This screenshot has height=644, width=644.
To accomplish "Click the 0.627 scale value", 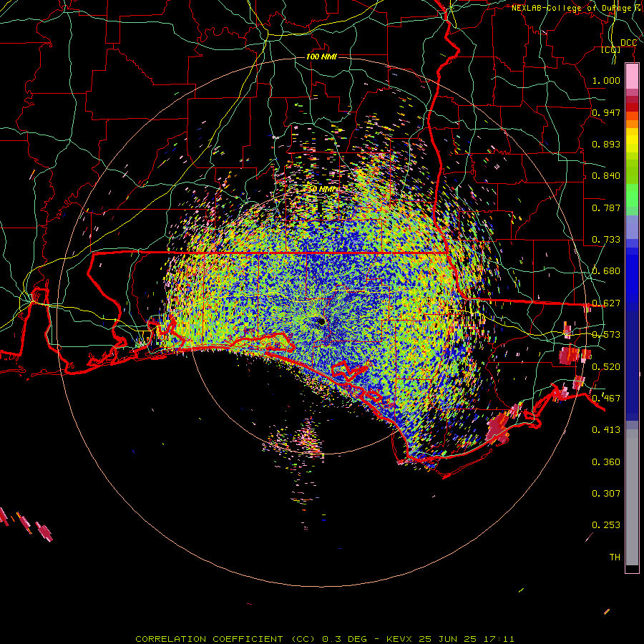I will pyautogui.click(x=606, y=303).
